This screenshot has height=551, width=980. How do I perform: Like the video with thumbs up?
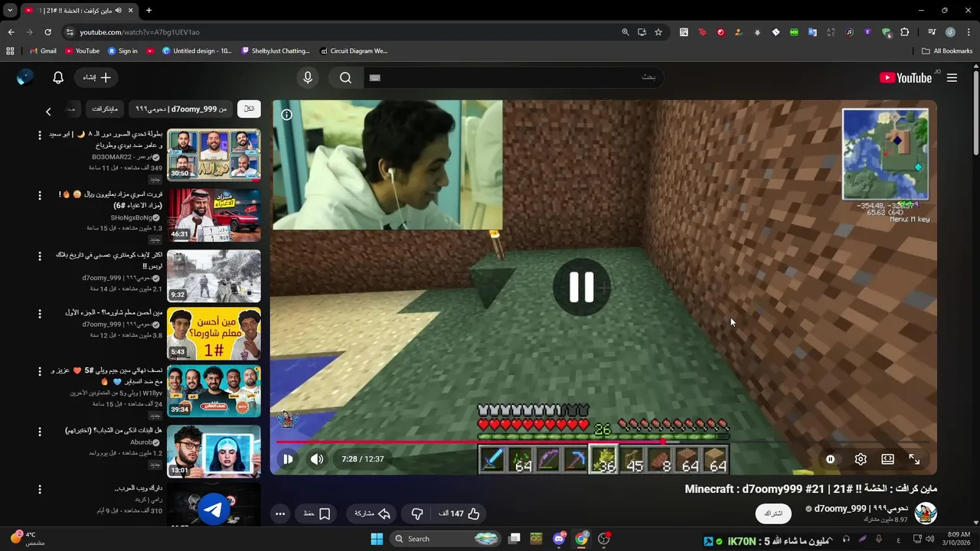tap(459, 514)
